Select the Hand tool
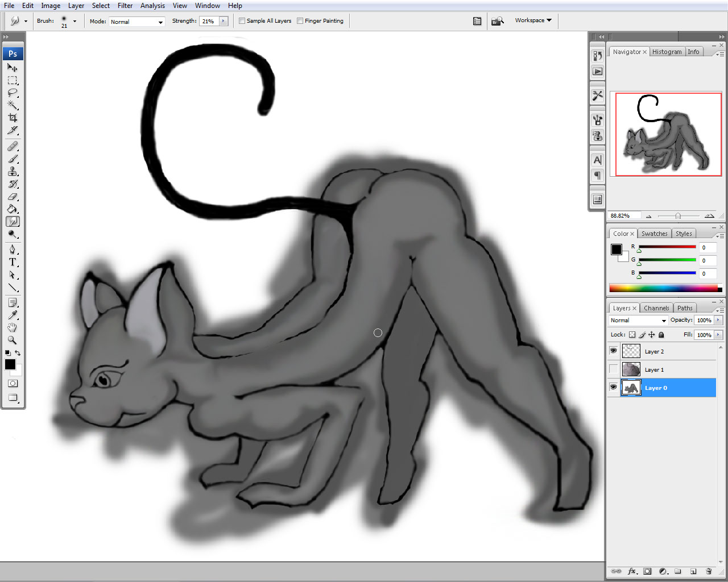Screen dimensions: 728x582 [13, 327]
